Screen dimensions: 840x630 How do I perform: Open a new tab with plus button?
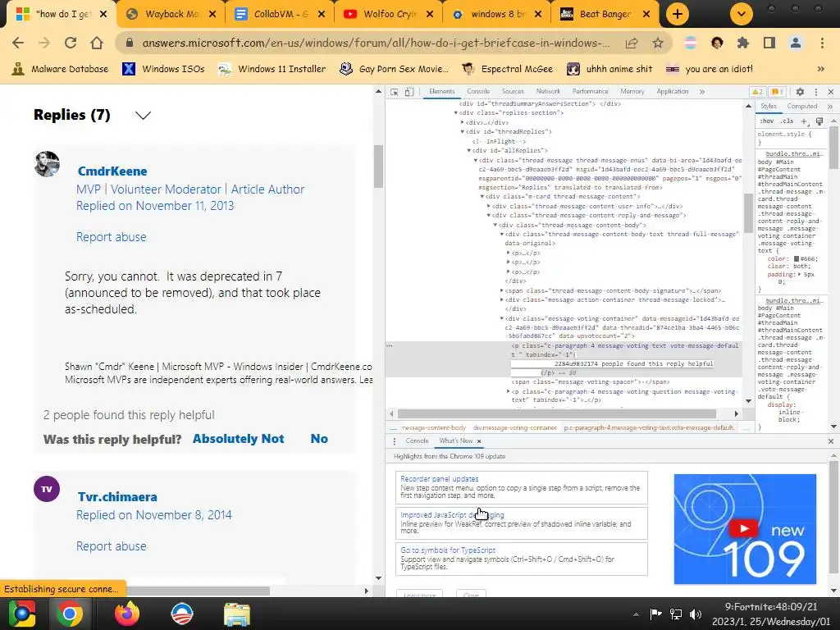click(x=677, y=14)
